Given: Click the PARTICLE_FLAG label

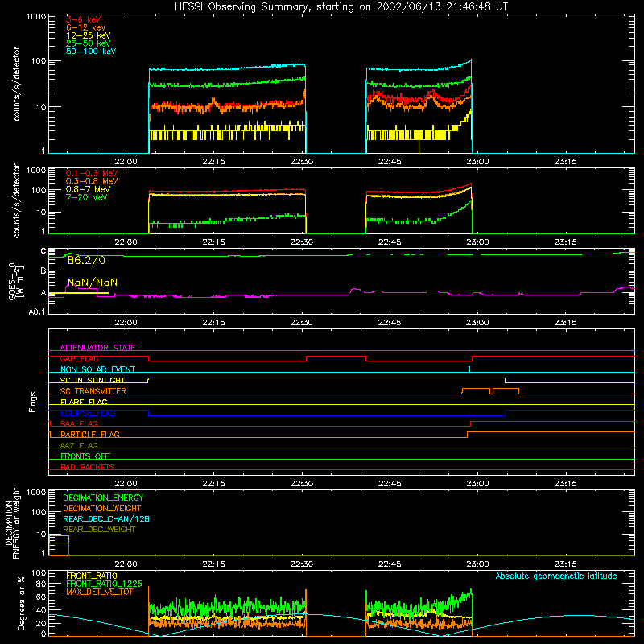Looking at the screenshot, I should click(90, 434).
